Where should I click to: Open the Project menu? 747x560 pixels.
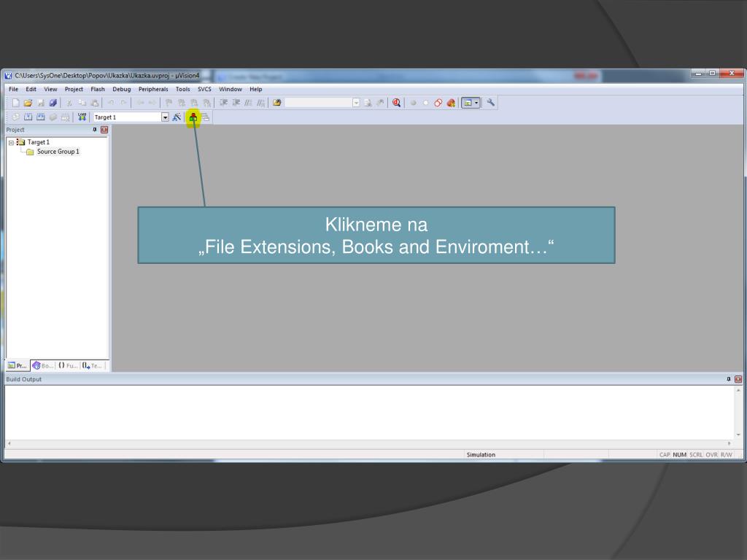[74, 89]
